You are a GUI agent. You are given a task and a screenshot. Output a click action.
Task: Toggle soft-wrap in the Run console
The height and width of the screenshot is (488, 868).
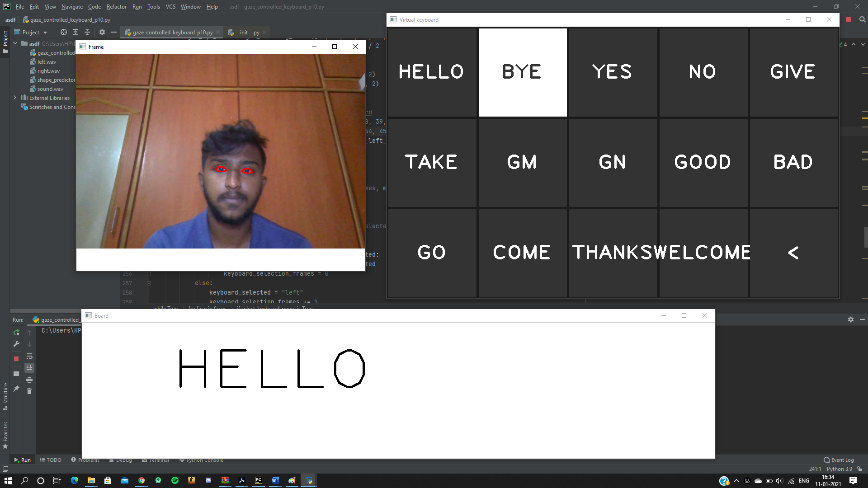point(29,357)
